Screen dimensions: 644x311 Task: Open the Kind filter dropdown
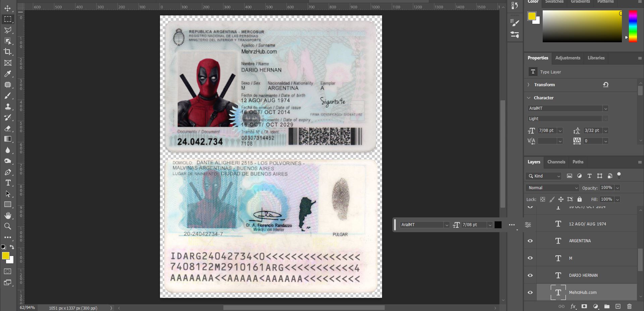pos(543,176)
